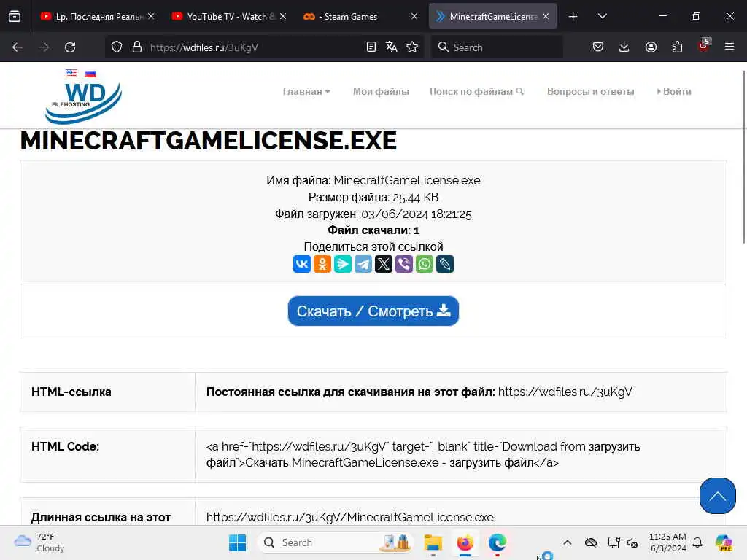The height and width of the screenshot is (560, 747).
Task: Open Firefox downloads panel
Action: (x=624, y=47)
